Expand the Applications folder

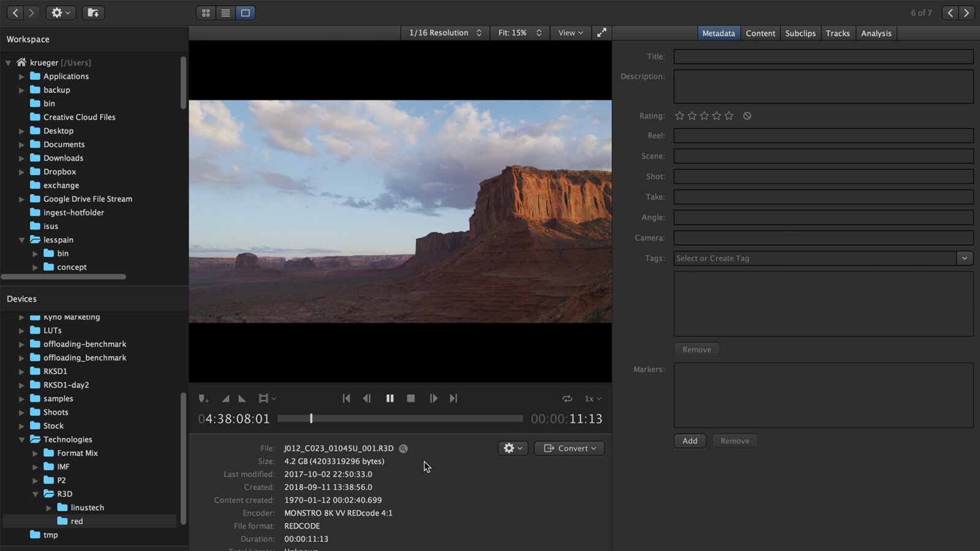(21, 77)
